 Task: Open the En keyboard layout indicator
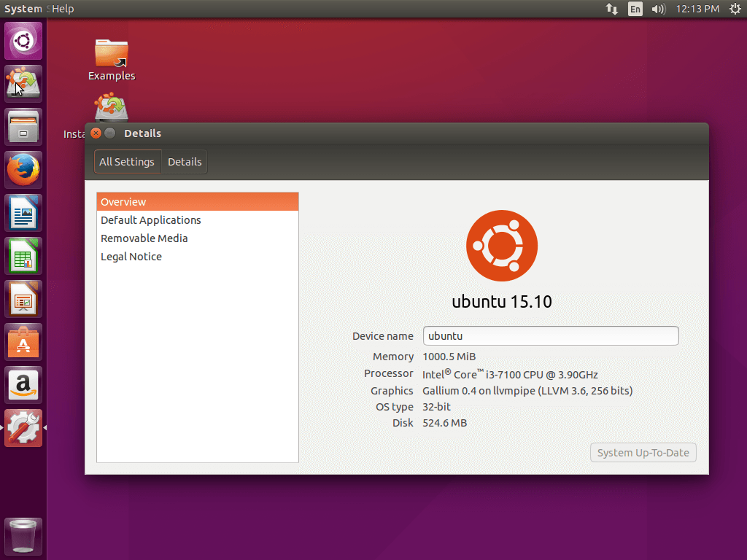coord(635,9)
